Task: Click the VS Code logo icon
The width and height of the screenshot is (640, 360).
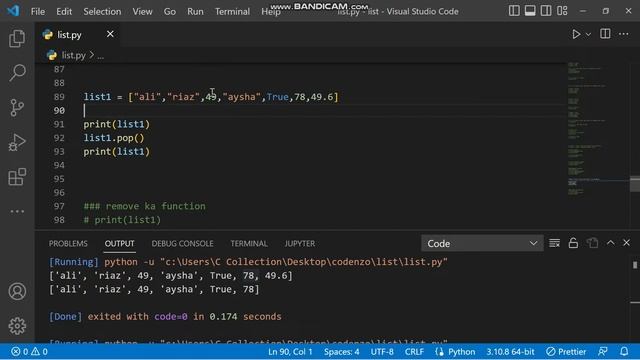Action: (13, 11)
